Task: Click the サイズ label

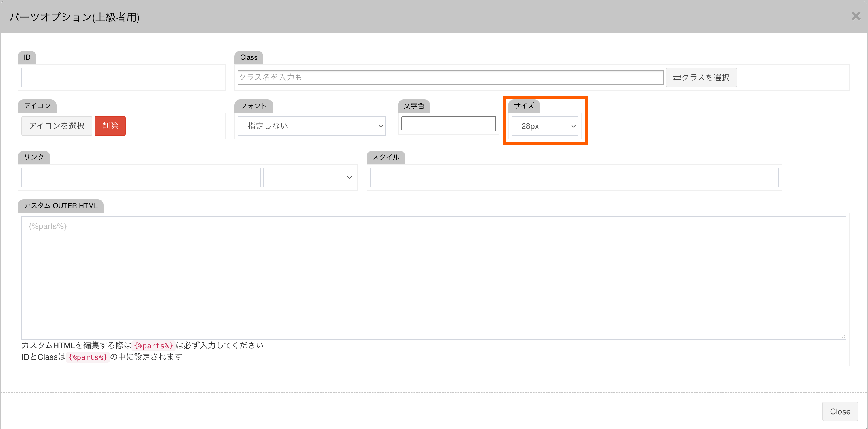Action: (x=524, y=106)
